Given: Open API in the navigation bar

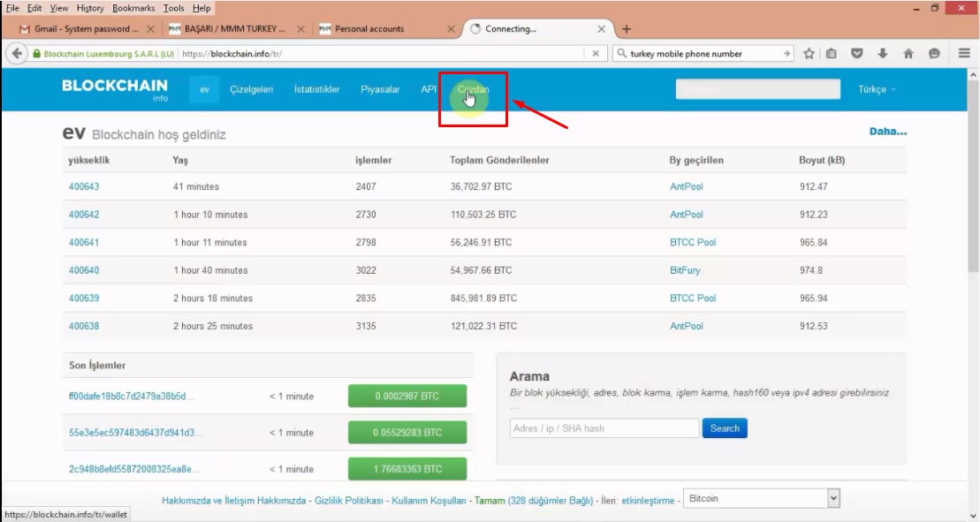Looking at the screenshot, I should pos(428,89).
